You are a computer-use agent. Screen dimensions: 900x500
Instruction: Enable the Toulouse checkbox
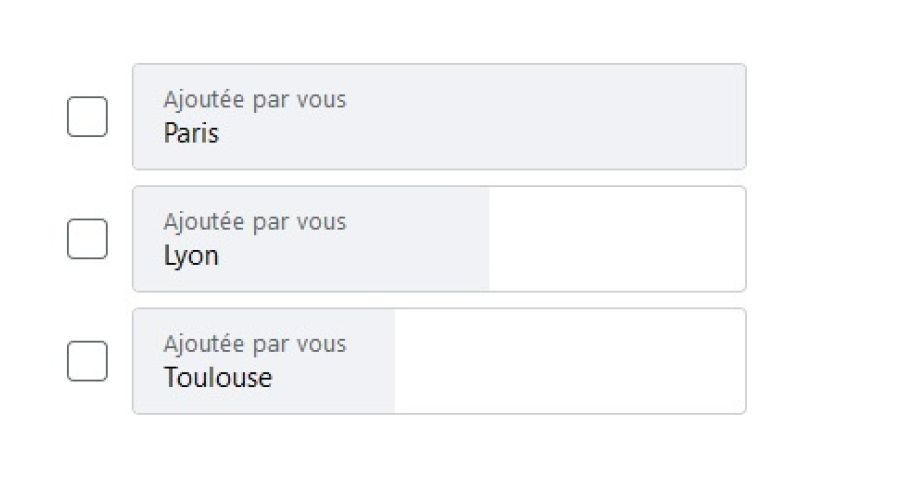(x=87, y=361)
